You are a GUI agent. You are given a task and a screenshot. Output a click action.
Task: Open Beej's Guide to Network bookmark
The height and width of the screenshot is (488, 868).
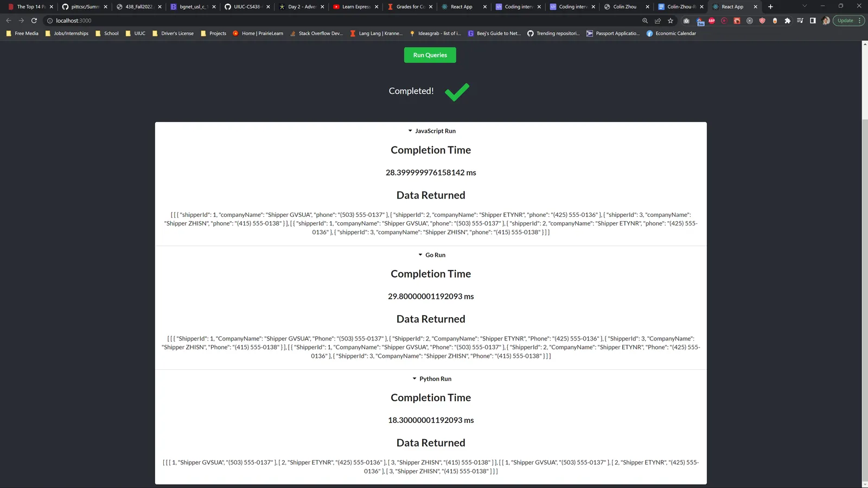coord(494,33)
